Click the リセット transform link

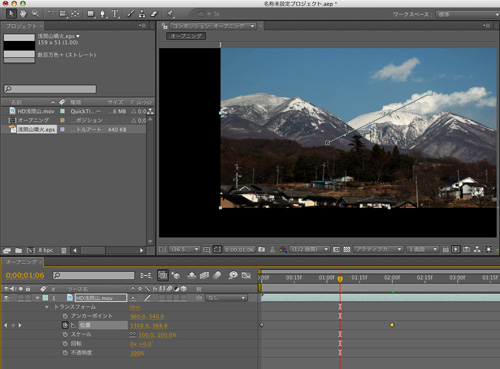click(135, 307)
